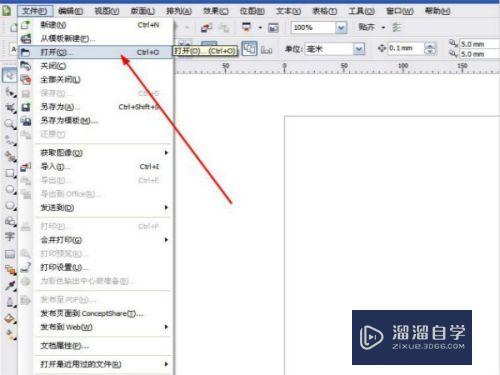This screenshot has width=500, height=375.
Task: Open the 版面(L) menu
Action: tap(143, 11)
